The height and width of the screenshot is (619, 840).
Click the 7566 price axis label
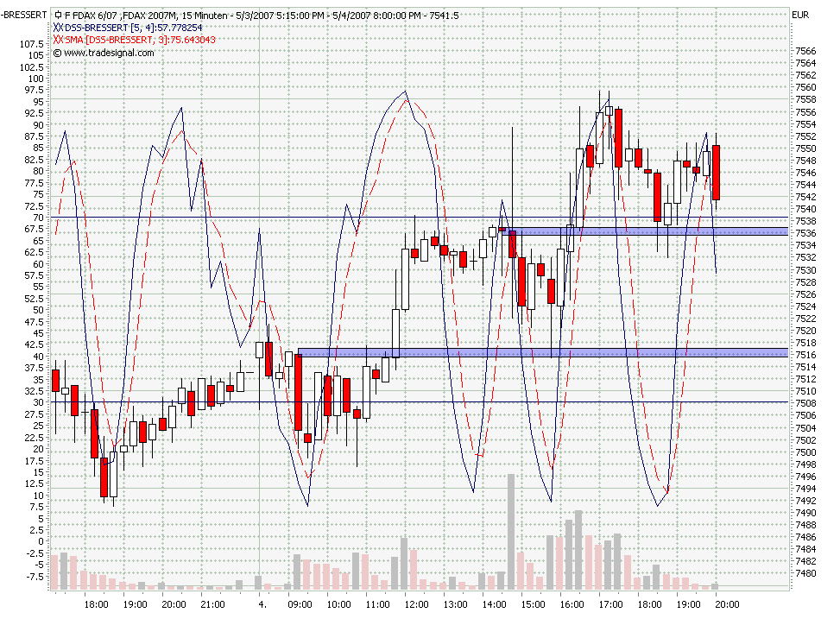(805, 51)
